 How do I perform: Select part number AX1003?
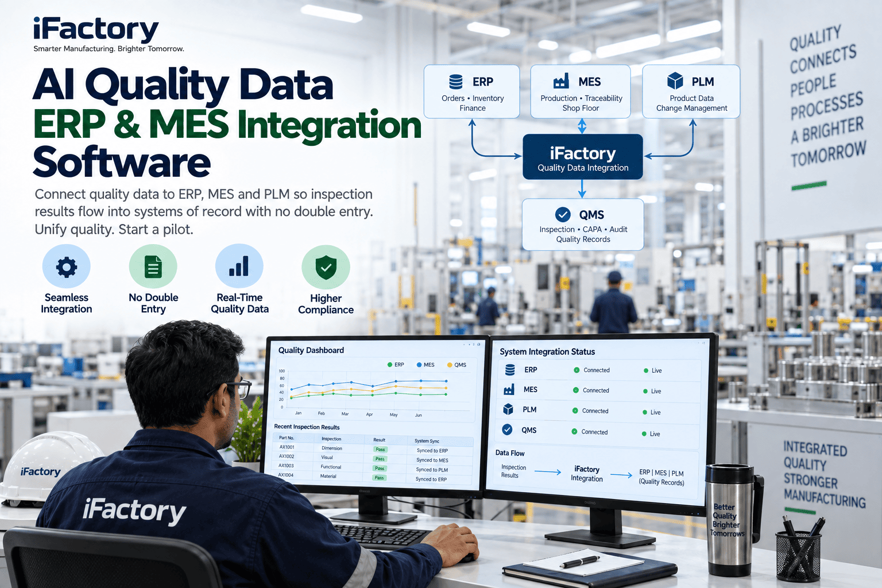pyautogui.click(x=286, y=465)
